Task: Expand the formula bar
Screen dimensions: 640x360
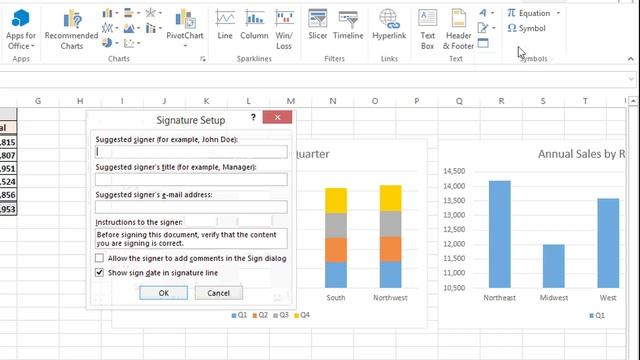Action: [x=631, y=79]
